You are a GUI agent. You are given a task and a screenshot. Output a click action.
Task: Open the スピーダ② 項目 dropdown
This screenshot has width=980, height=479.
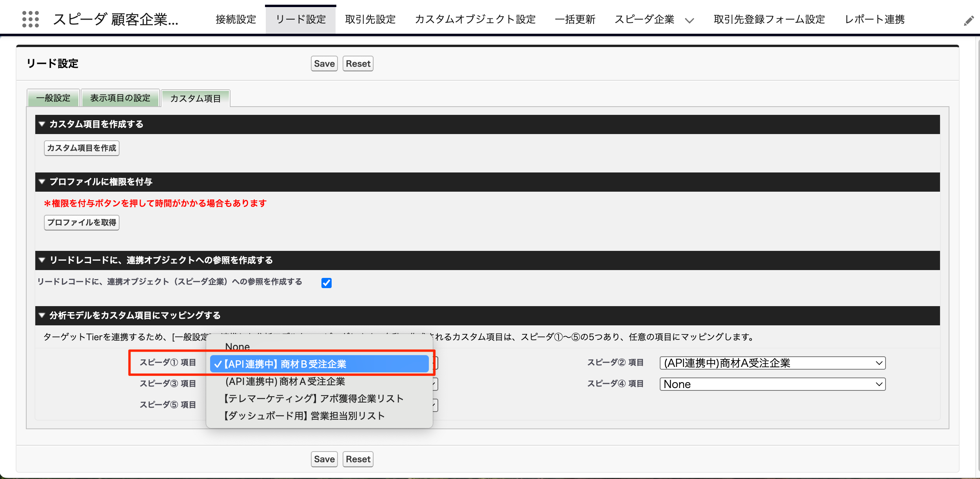(x=772, y=363)
